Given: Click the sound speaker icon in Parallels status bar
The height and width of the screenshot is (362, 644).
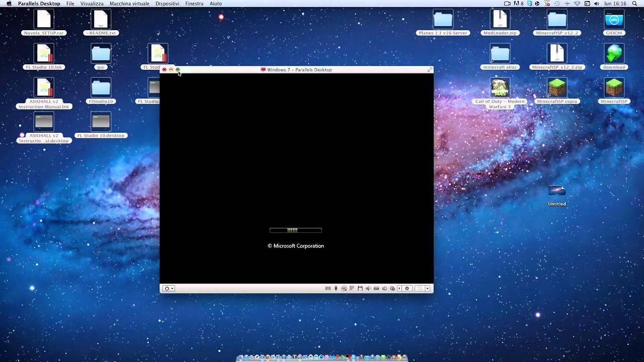Looking at the screenshot, I should [368, 289].
